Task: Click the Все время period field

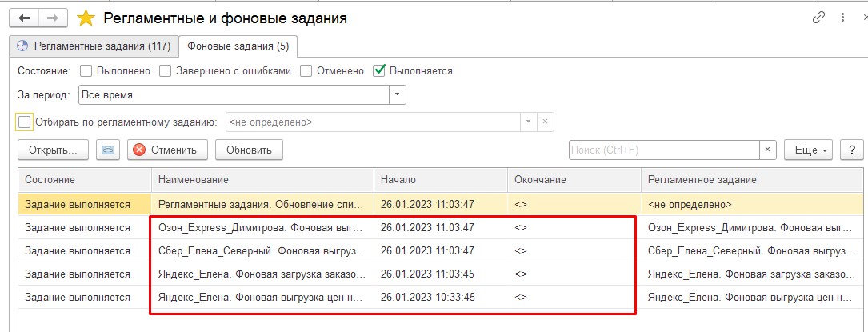Action: point(234,95)
